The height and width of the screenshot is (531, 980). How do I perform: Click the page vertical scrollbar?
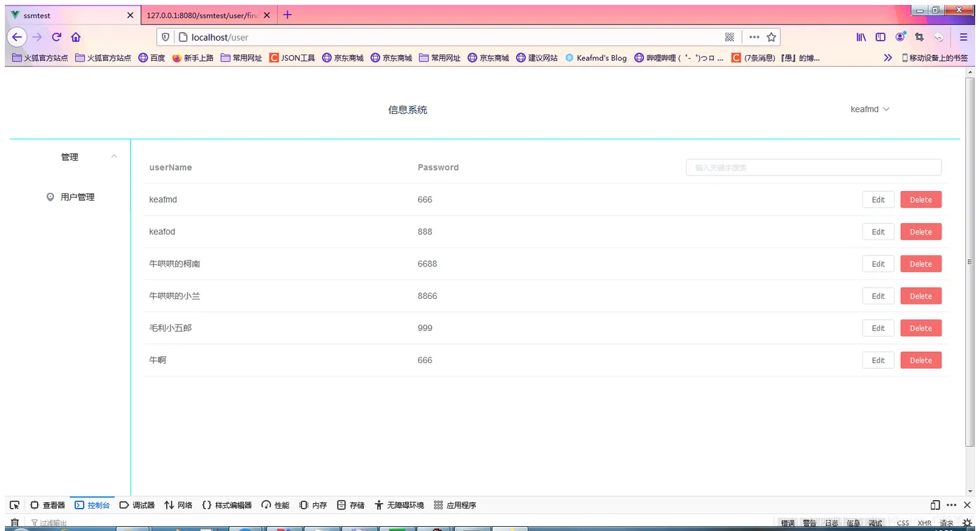pyautogui.click(x=969, y=262)
